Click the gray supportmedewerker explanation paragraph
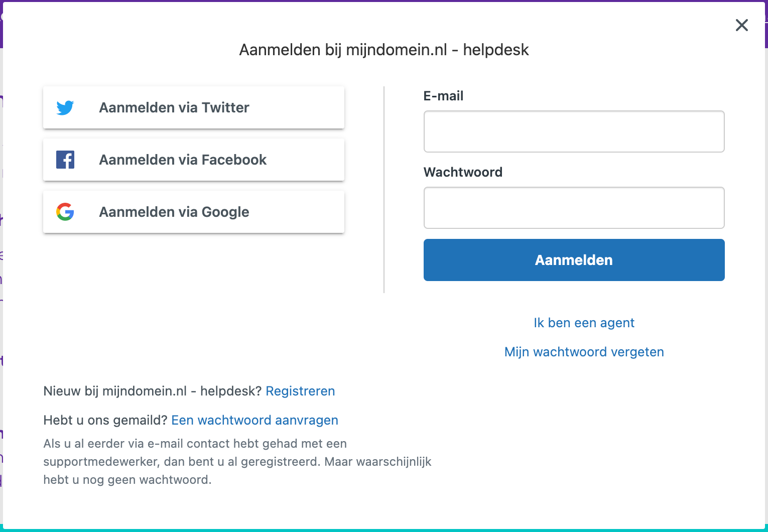 237,462
